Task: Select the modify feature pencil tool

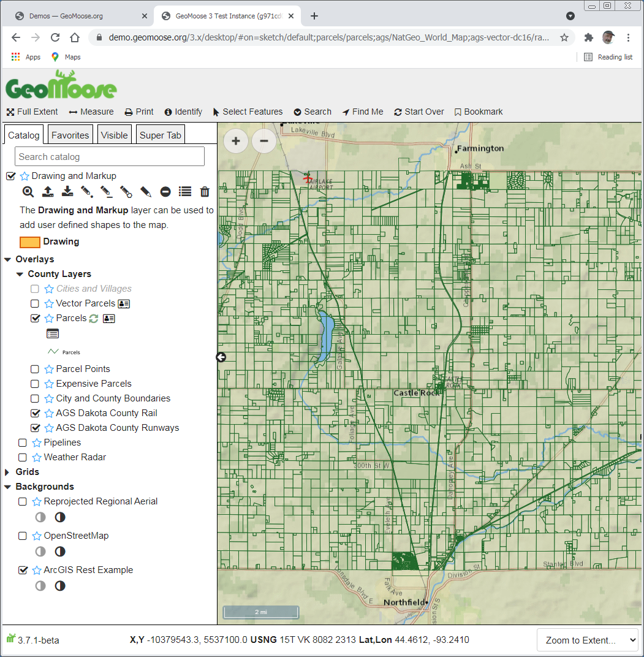Action: point(146,192)
